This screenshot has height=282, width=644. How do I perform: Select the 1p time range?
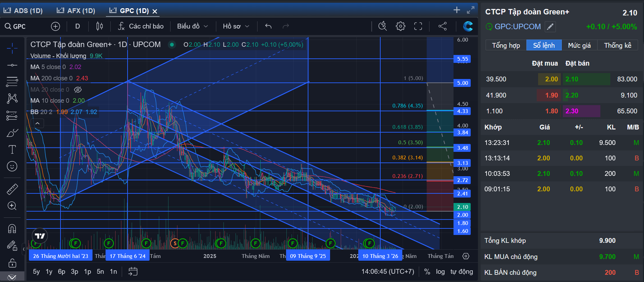pos(88,272)
